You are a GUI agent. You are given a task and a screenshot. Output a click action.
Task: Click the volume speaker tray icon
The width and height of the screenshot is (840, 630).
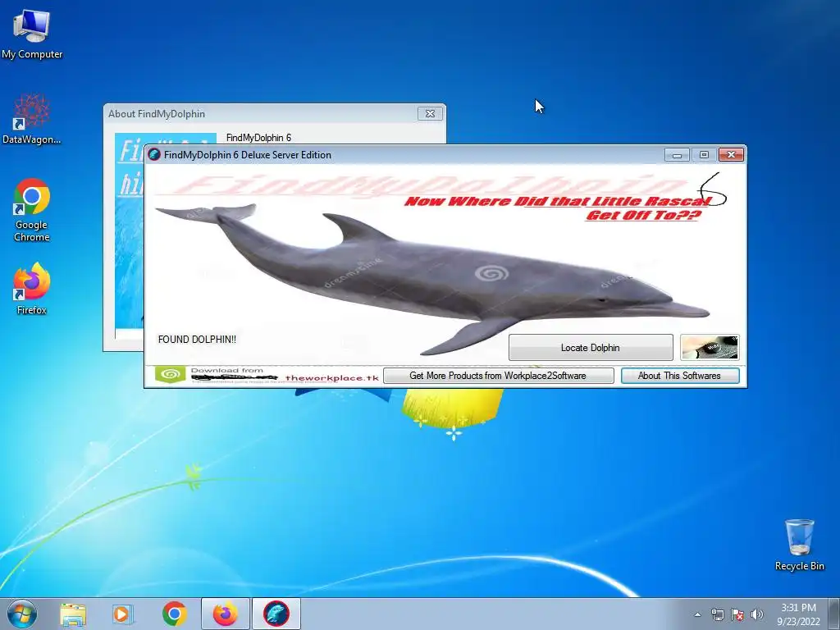coord(757,614)
